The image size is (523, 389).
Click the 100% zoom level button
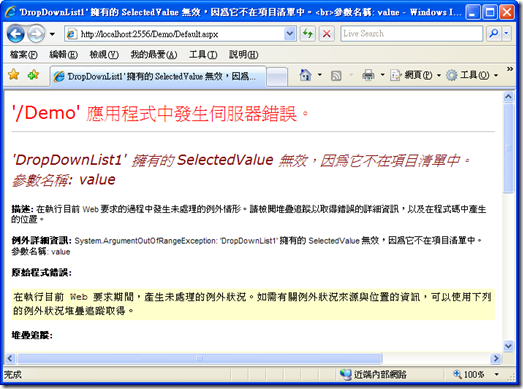(469, 374)
